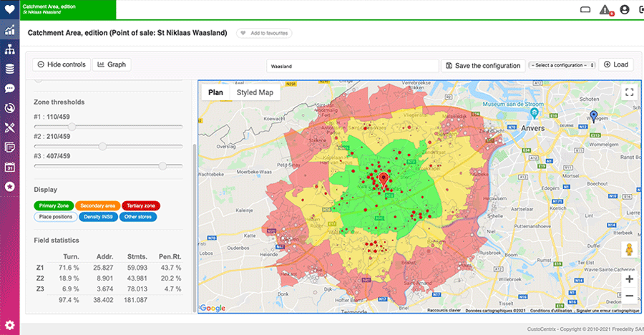This screenshot has height=335, width=644.
Task: Click the Waasland configuration name field
Action: tap(352, 65)
